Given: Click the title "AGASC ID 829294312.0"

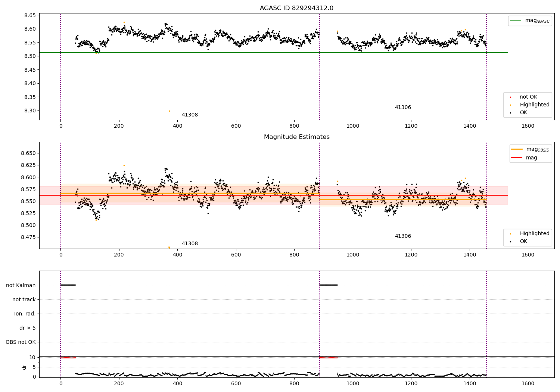Looking at the screenshot, I should pyautogui.click(x=296, y=8).
